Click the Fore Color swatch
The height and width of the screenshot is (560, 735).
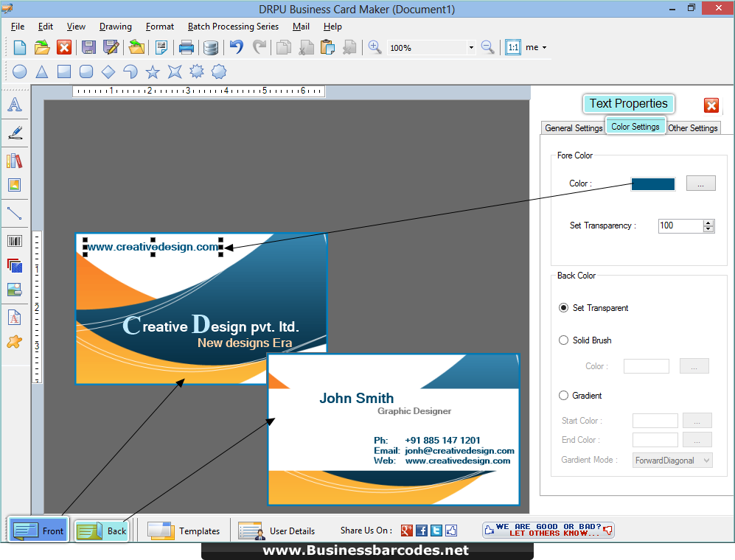[653, 183]
